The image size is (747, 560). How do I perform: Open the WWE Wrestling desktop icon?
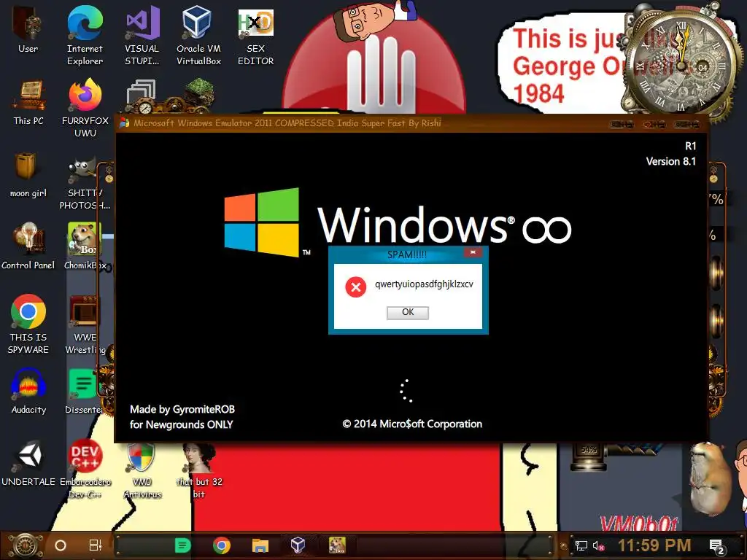coord(85,324)
